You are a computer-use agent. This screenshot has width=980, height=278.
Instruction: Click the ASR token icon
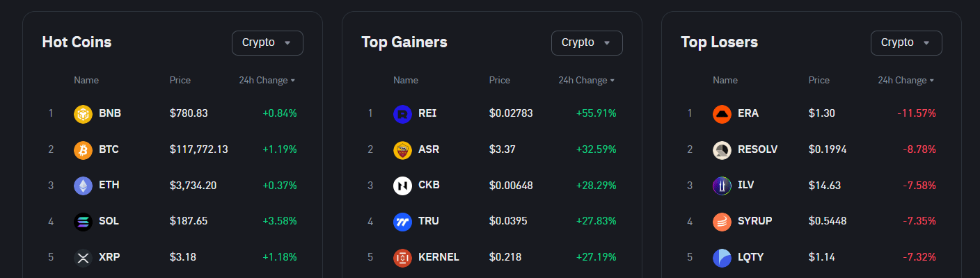[x=402, y=149]
